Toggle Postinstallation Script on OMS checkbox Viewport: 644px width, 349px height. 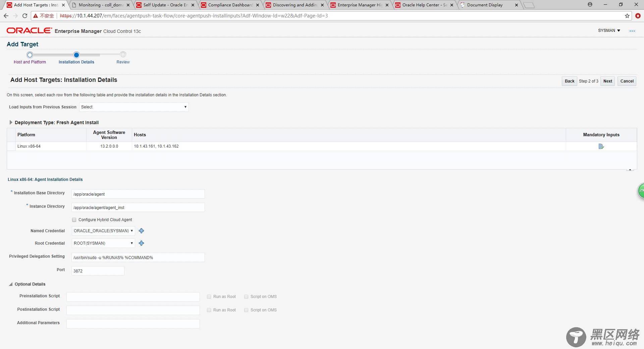[x=246, y=310]
